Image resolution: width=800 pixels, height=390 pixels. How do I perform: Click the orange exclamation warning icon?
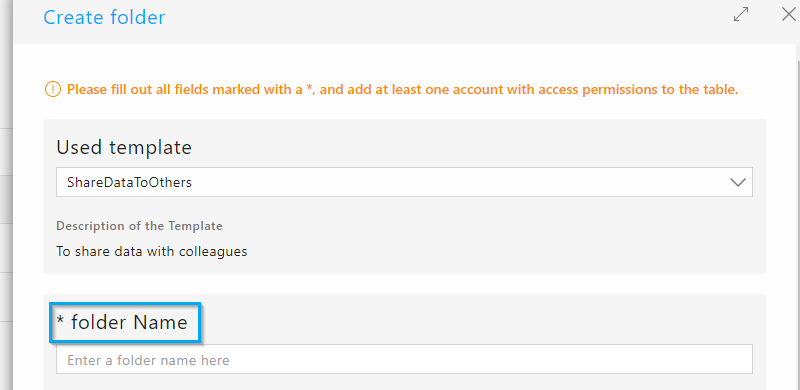[53, 90]
